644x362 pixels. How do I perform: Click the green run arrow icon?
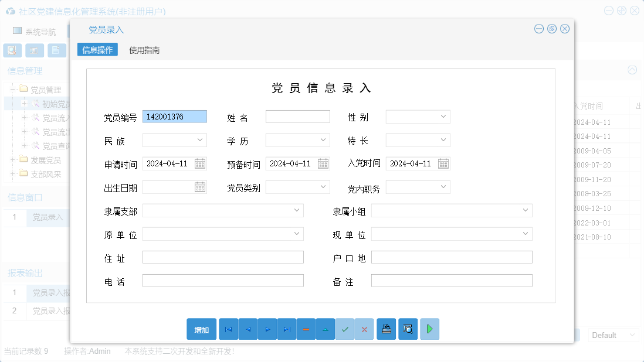[429, 329]
